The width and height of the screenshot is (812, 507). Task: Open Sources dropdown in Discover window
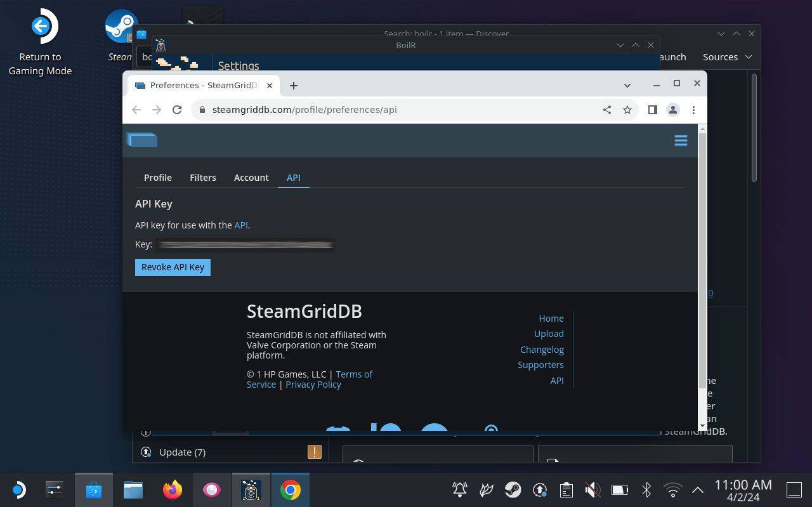point(727,57)
